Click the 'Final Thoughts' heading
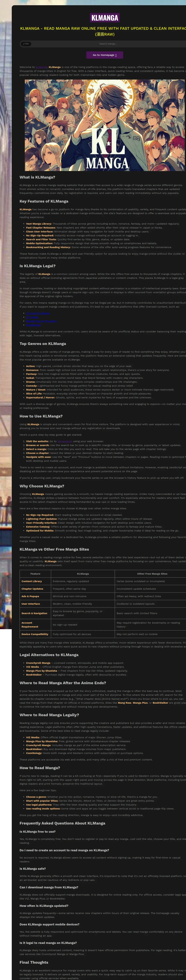The height and width of the screenshot is (980, 186). pos(34,962)
